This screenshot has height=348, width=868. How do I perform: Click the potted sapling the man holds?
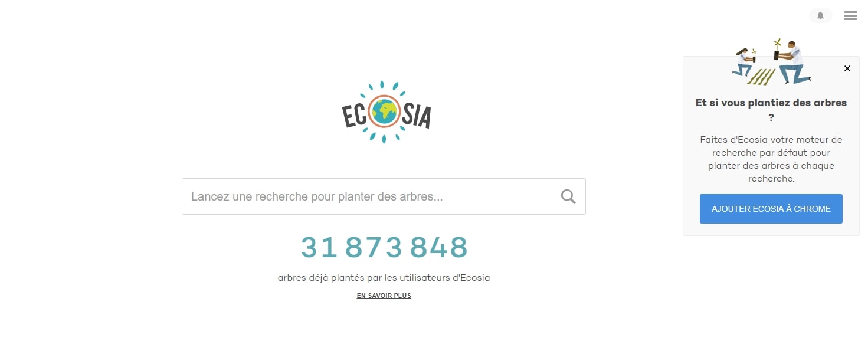pos(778,50)
